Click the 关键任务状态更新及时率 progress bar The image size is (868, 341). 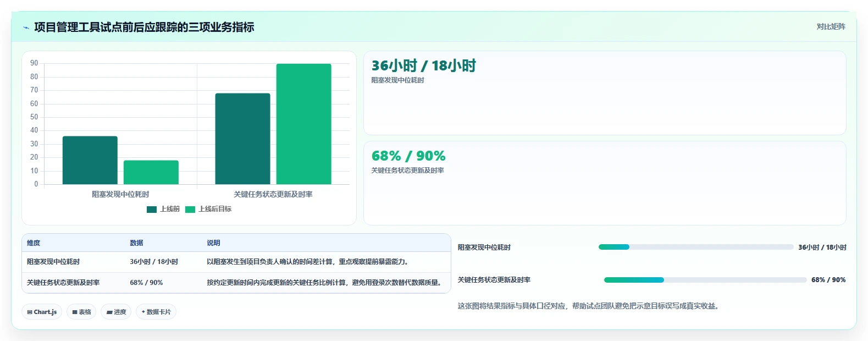pyautogui.click(x=705, y=280)
